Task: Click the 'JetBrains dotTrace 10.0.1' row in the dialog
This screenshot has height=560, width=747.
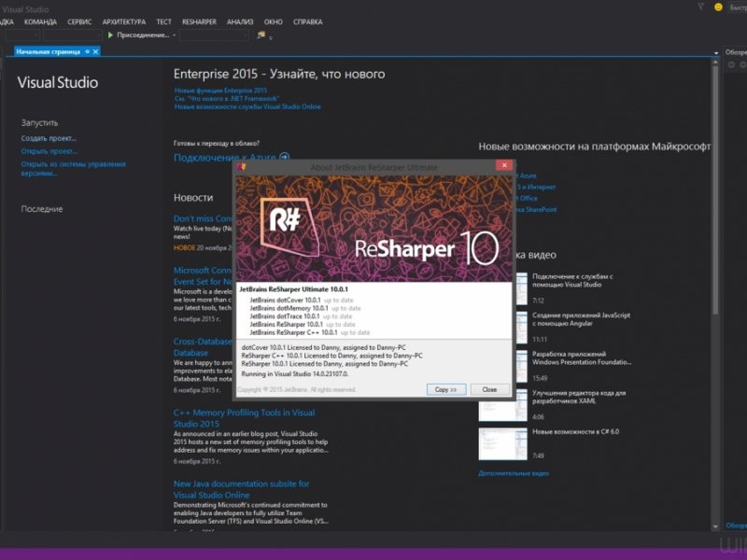Action: pyautogui.click(x=301, y=316)
